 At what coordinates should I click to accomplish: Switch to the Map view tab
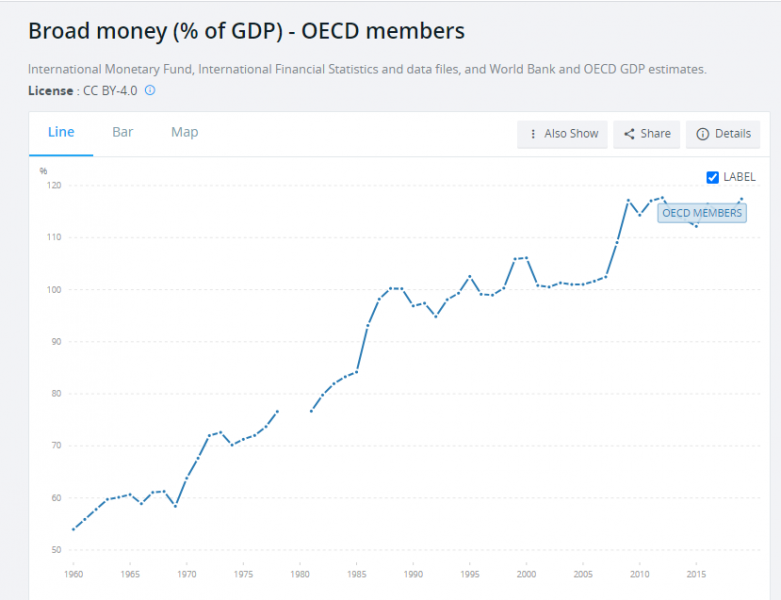pos(184,132)
